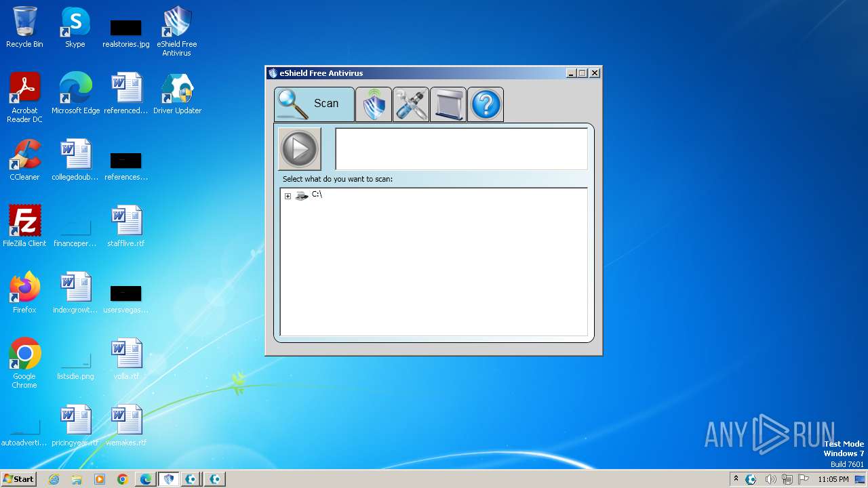Open Chrome from the taskbar
Screen dimensions: 868x488
click(x=123, y=479)
